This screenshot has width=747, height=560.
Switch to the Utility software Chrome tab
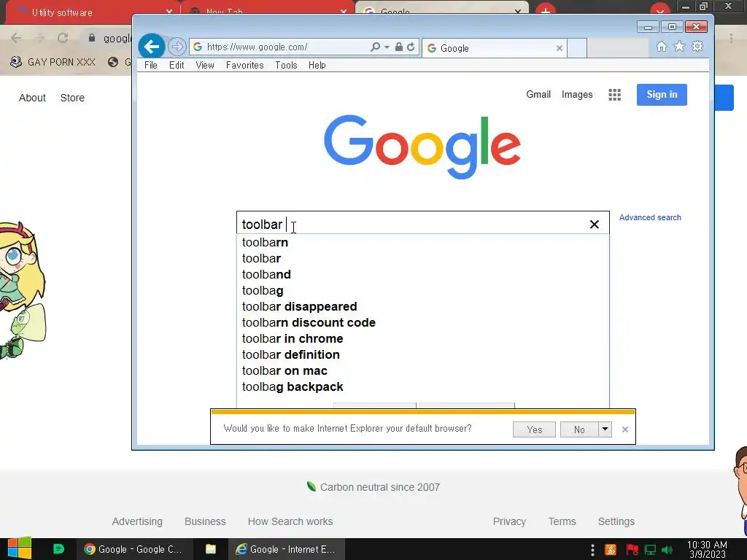[x=90, y=12]
